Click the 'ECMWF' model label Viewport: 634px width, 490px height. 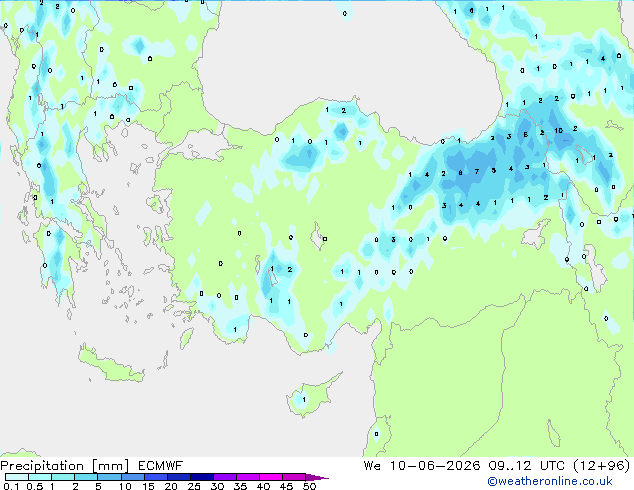161,466
